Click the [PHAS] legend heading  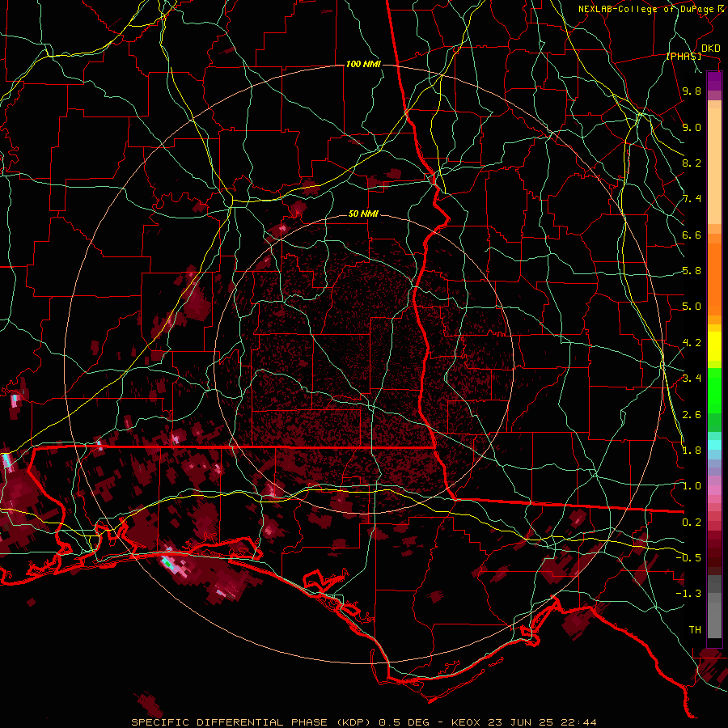[684, 56]
